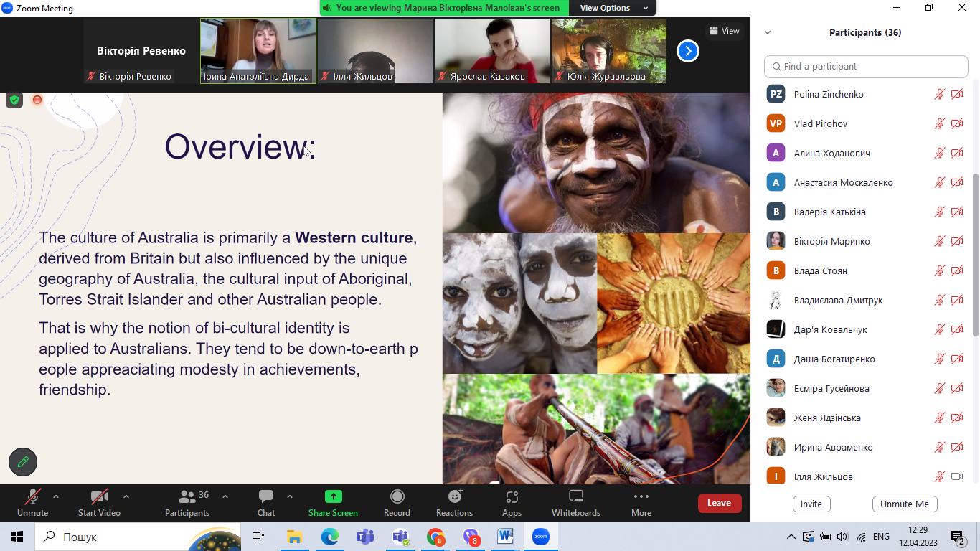
Task: Click the Leave meeting button
Action: (x=720, y=503)
